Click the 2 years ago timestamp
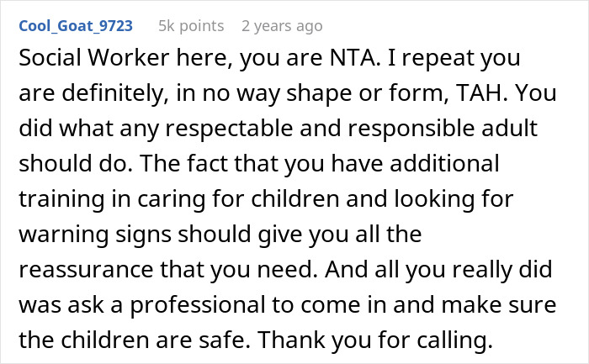 281,26
